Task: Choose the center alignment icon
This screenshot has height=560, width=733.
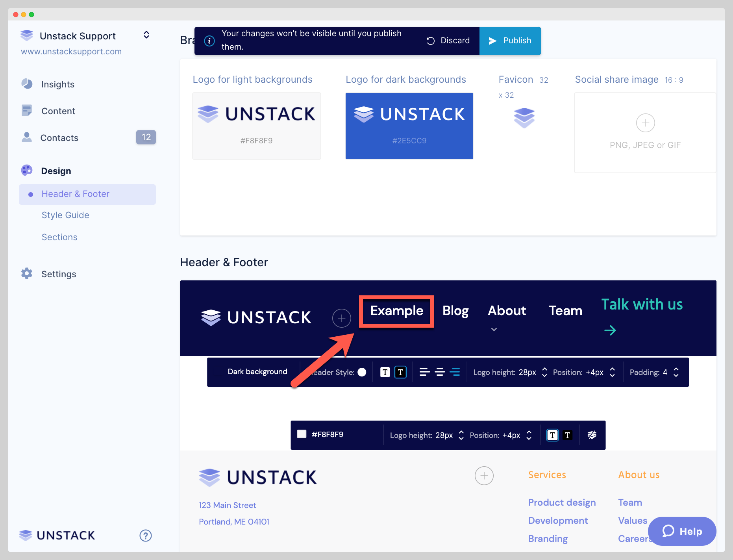Action: [440, 372]
